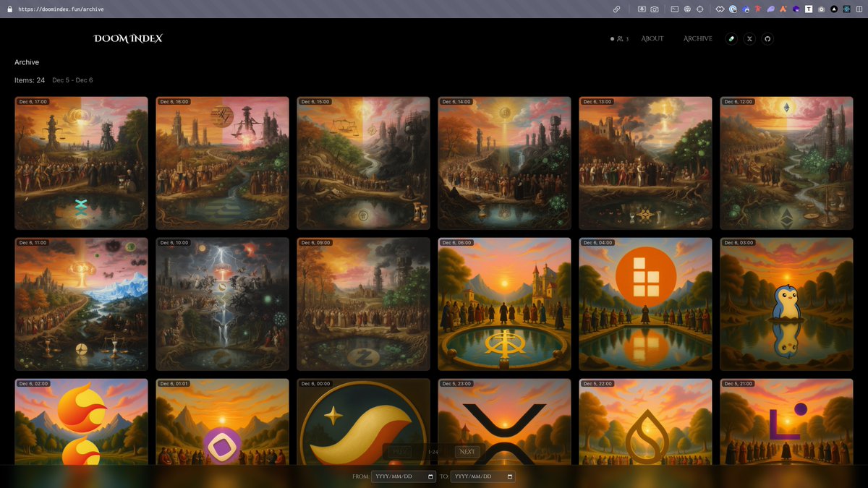868x488 pixels.
Task: Open the Dec 6, 09:00 painting
Action: point(363,304)
